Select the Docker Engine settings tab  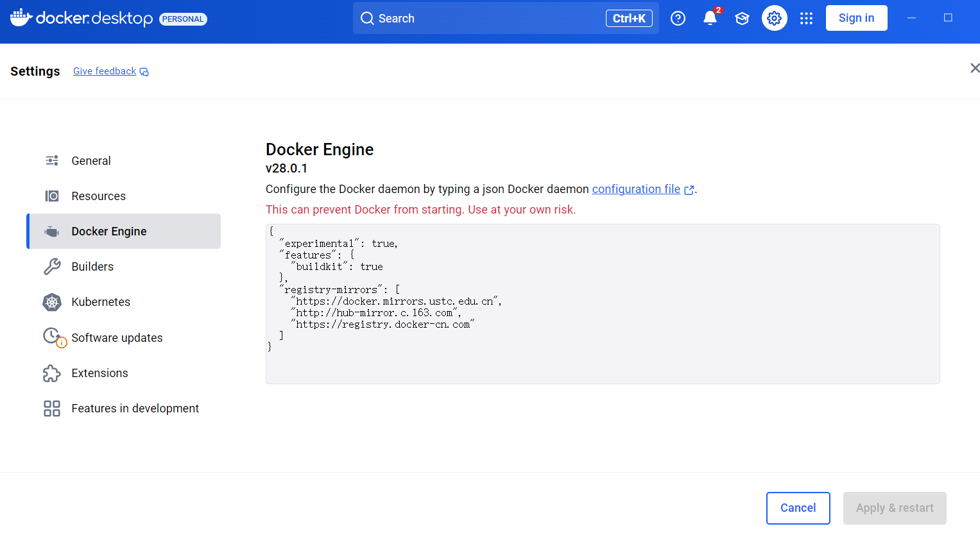pos(123,232)
